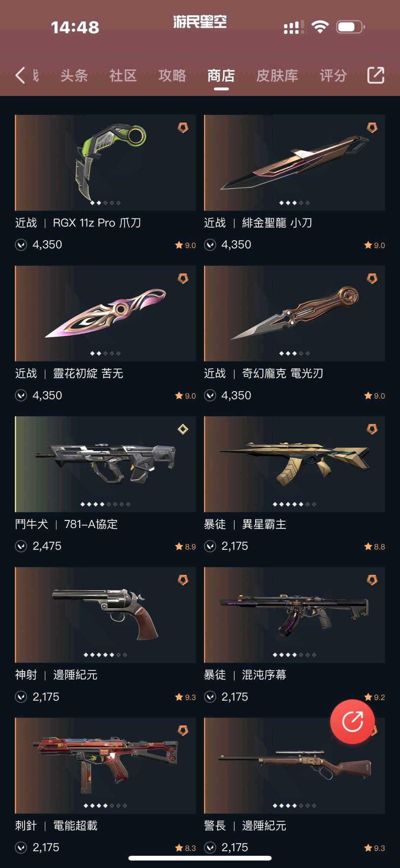400x868 pixels.
Task: Open the 社区 tab
Action: point(123,76)
